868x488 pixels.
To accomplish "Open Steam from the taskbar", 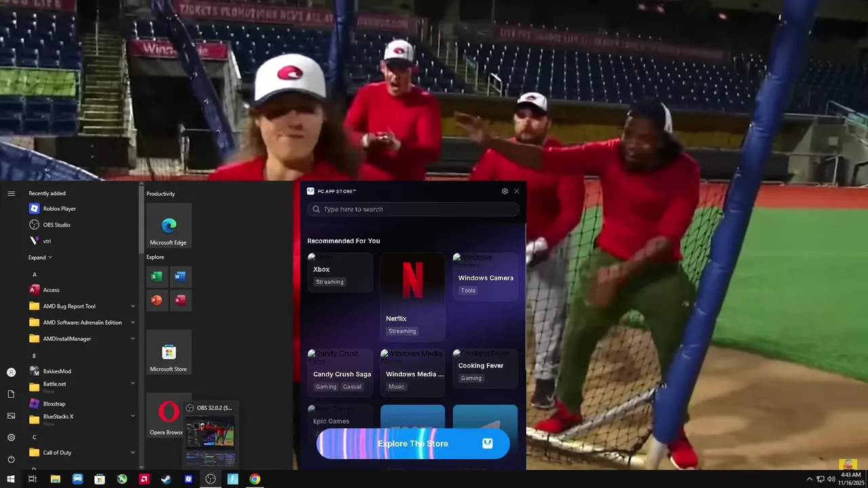I will coord(165,479).
